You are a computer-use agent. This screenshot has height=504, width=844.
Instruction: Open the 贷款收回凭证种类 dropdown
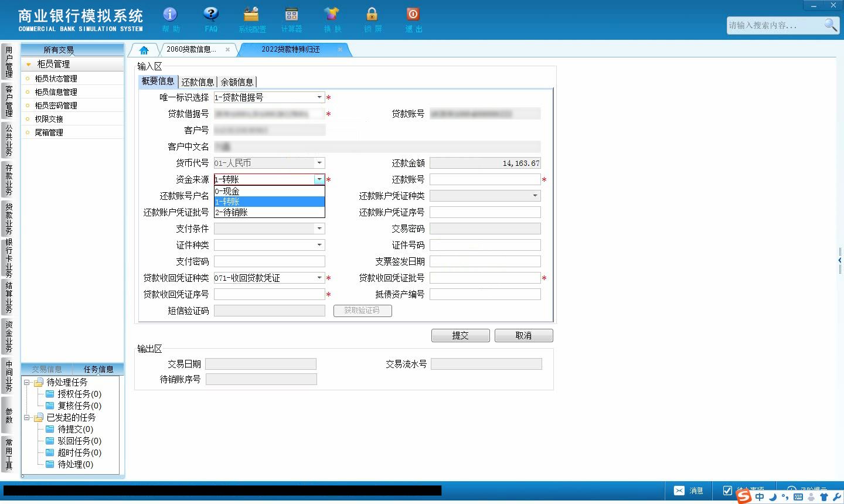[x=319, y=278]
